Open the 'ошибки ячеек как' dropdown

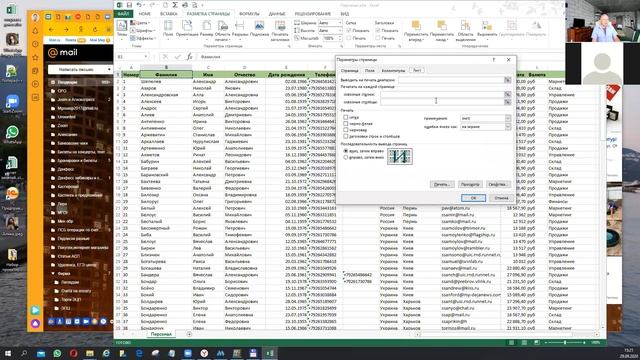[x=508, y=127]
